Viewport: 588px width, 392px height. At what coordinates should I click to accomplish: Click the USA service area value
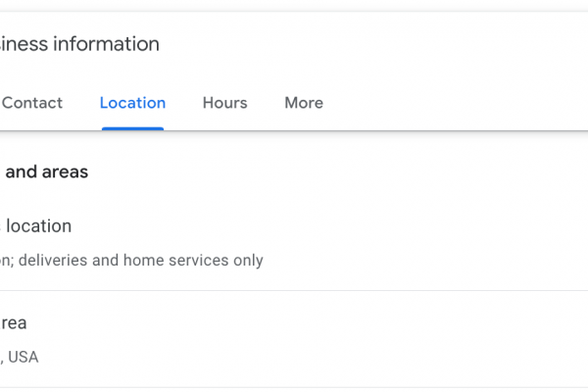22,357
